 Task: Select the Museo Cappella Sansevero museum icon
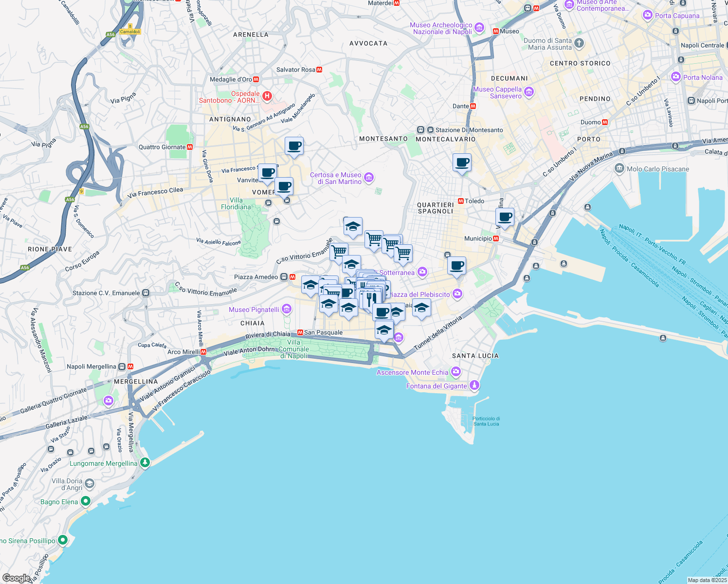coord(528,91)
